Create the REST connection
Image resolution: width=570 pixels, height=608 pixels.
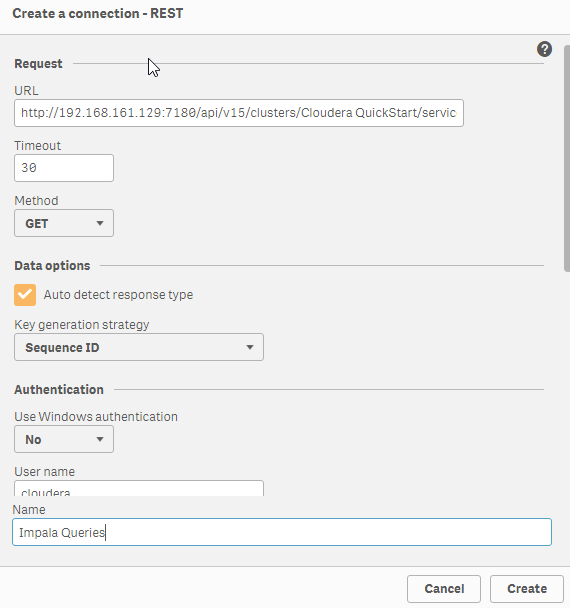click(x=527, y=589)
